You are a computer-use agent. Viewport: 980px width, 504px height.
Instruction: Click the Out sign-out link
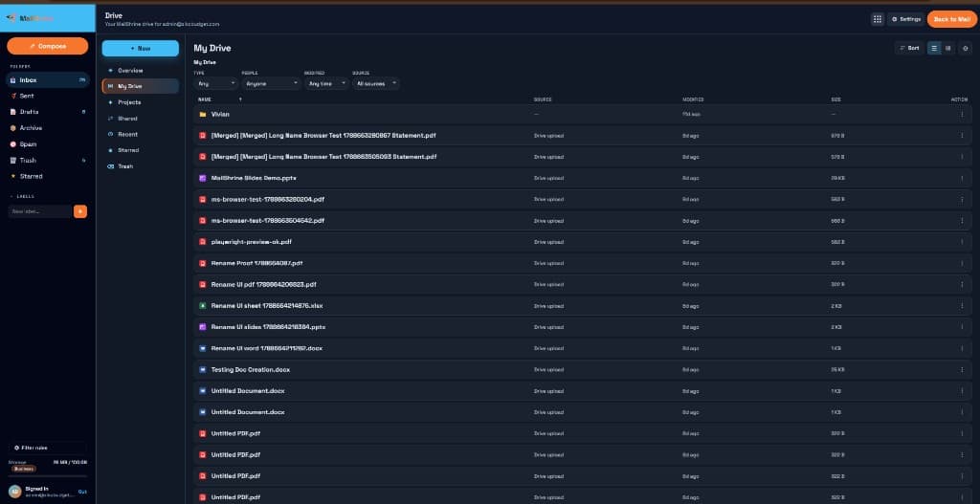click(82, 492)
